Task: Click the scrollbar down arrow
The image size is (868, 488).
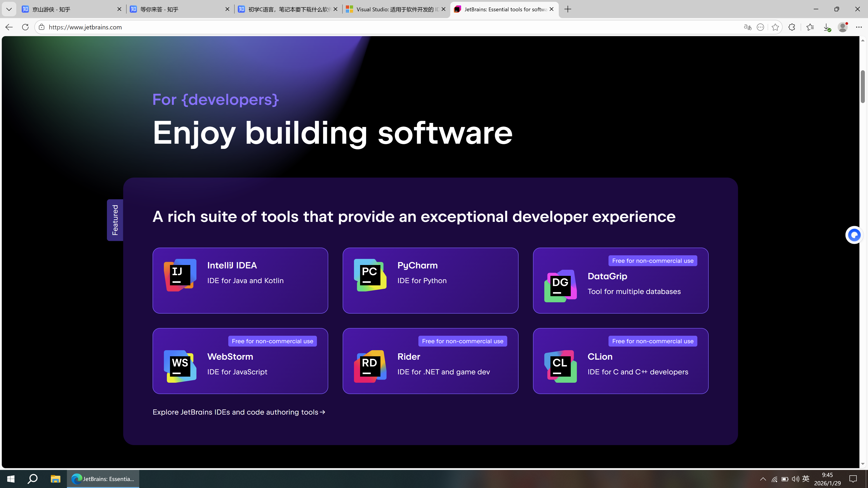Action: point(863,464)
